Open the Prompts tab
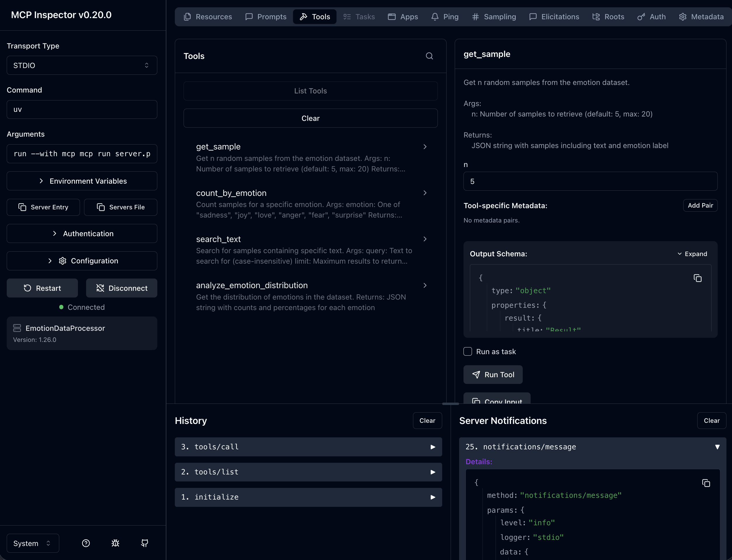The image size is (732, 560). pyautogui.click(x=266, y=16)
